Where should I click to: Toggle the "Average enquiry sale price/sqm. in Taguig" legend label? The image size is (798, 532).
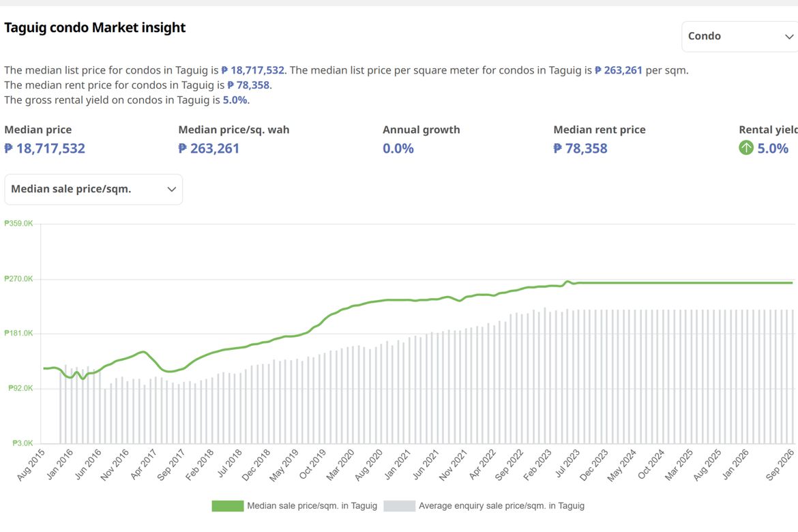(501, 506)
